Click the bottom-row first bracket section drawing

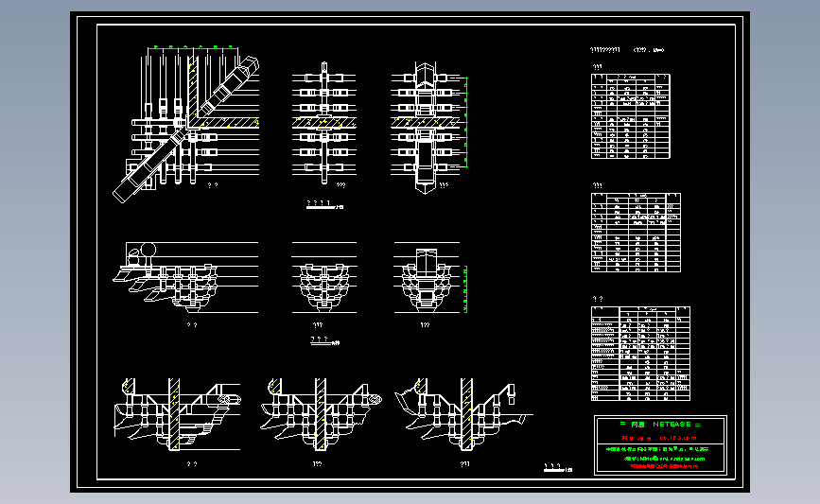click(177, 414)
